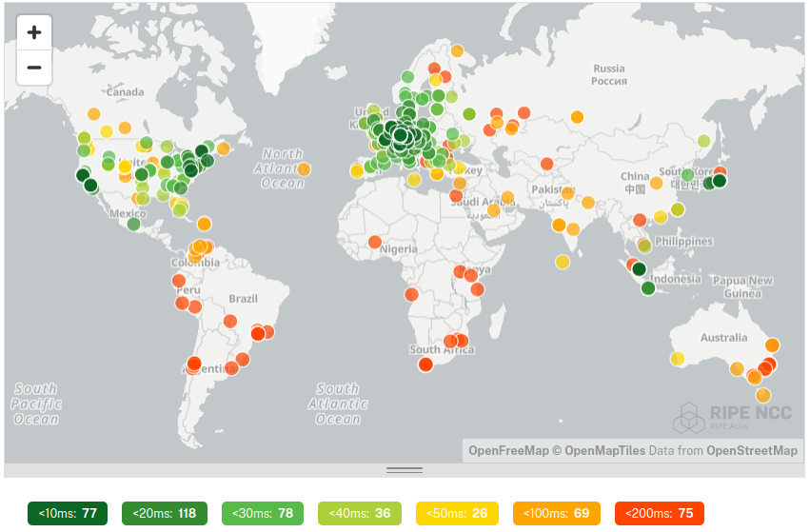Click the orange marker in central Russia
Image resolution: width=810 pixels, height=532 pixels.
(577, 117)
